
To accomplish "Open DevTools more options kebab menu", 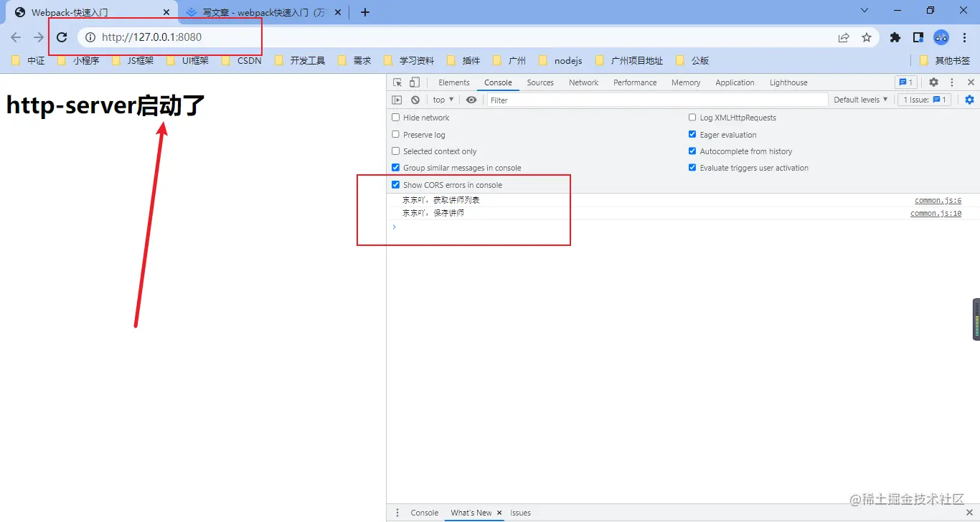I will 952,82.
